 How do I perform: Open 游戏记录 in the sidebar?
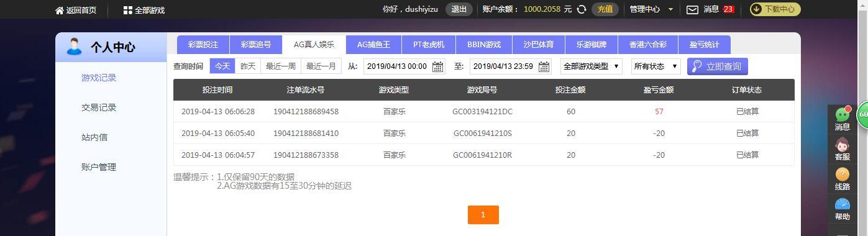pyautogui.click(x=99, y=78)
